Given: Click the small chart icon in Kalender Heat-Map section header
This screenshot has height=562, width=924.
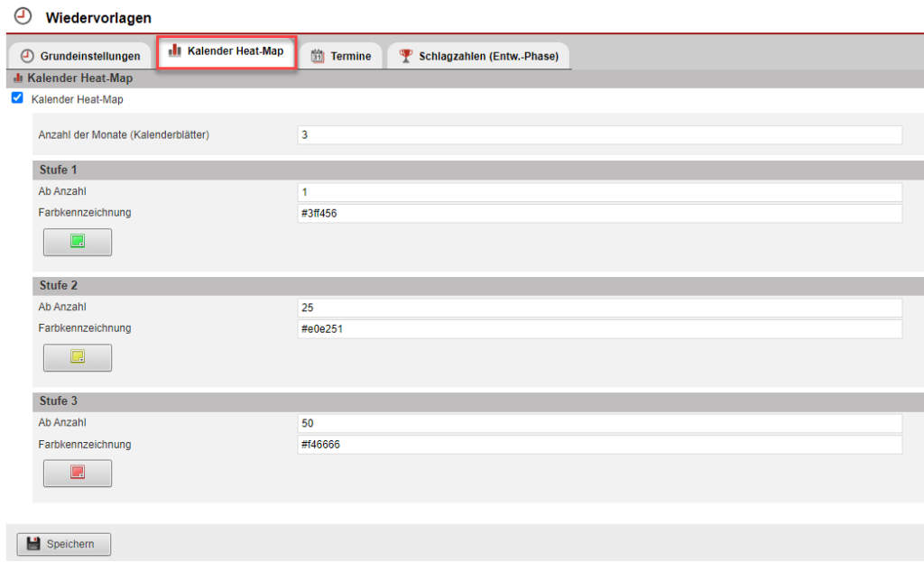Looking at the screenshot, I should coord(19,78).
